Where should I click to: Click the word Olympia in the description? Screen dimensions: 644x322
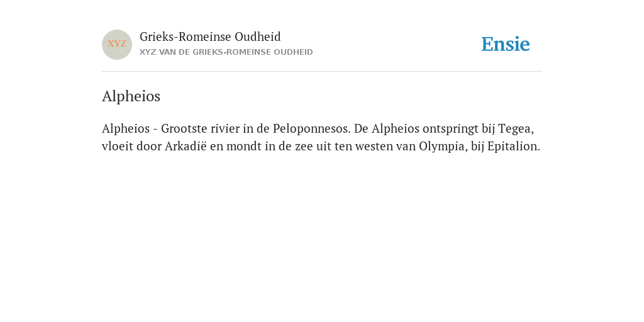pos(443,147)
